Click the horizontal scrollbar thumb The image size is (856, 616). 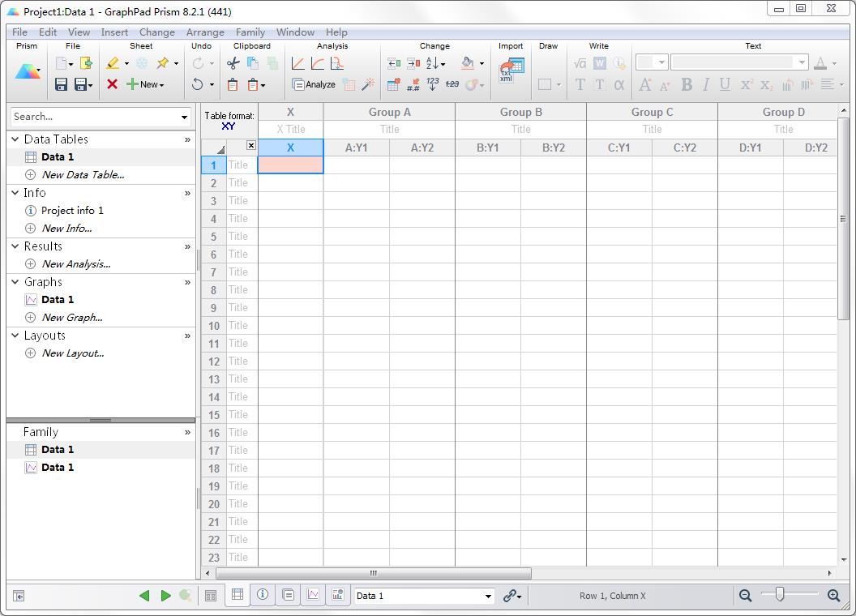374,573
